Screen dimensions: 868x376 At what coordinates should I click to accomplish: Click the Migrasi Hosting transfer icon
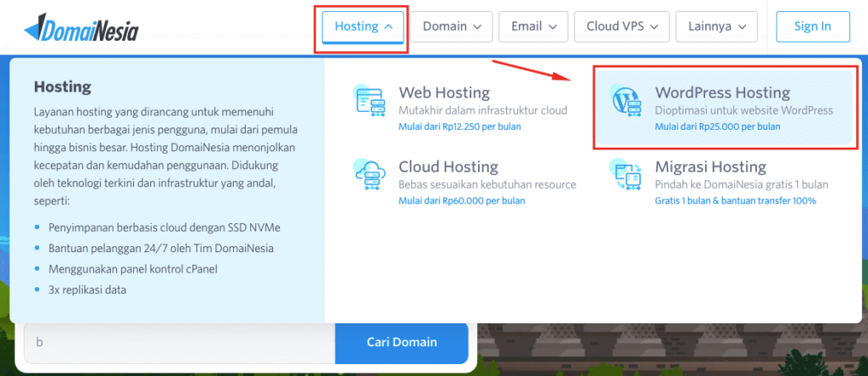[x=626, y=175]
